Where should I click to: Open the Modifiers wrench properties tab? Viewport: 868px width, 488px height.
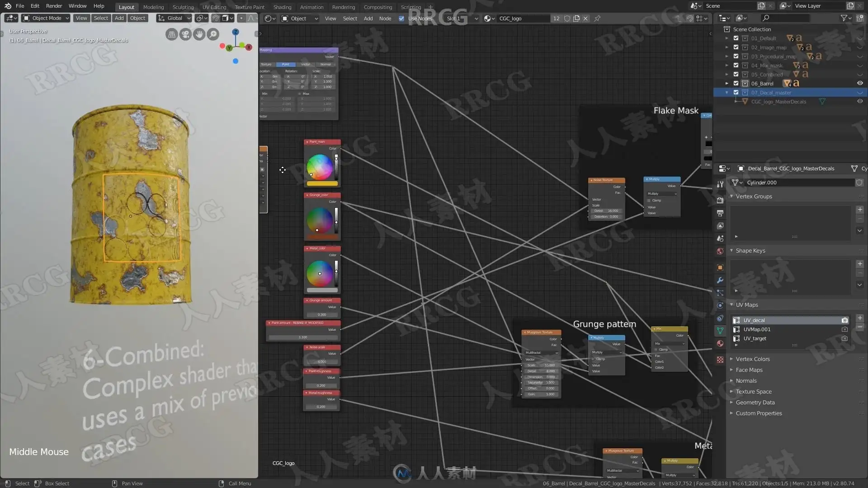720,280
